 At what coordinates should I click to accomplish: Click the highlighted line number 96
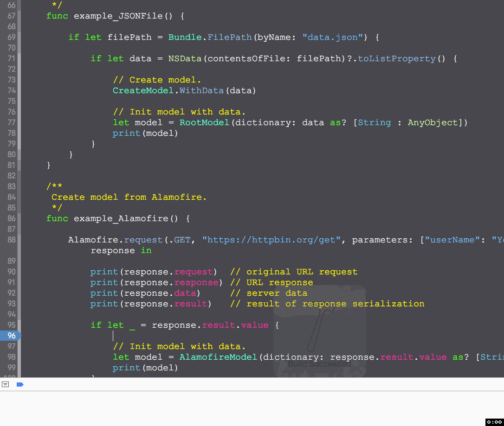[12, 336]
